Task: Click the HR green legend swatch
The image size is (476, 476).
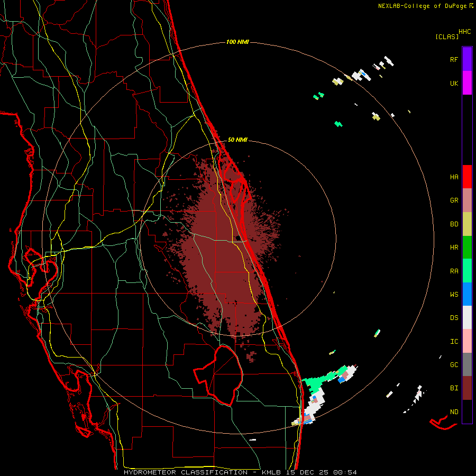Action: 467,248
